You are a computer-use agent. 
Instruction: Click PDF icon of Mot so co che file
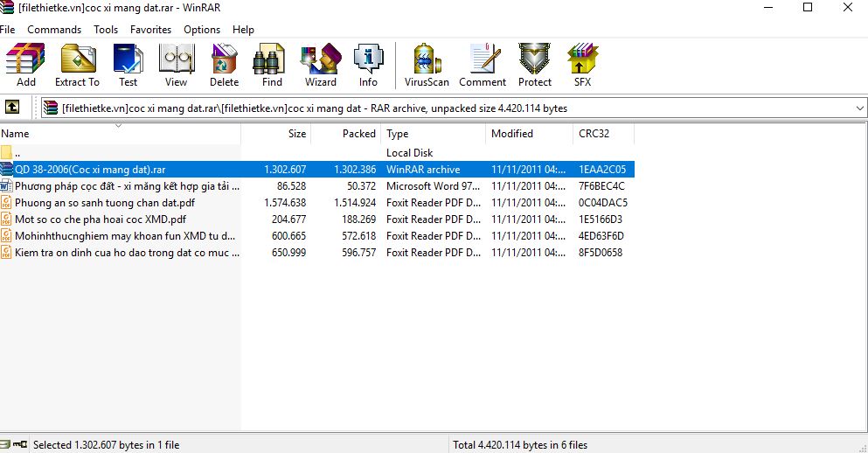(x=6, y=220)
